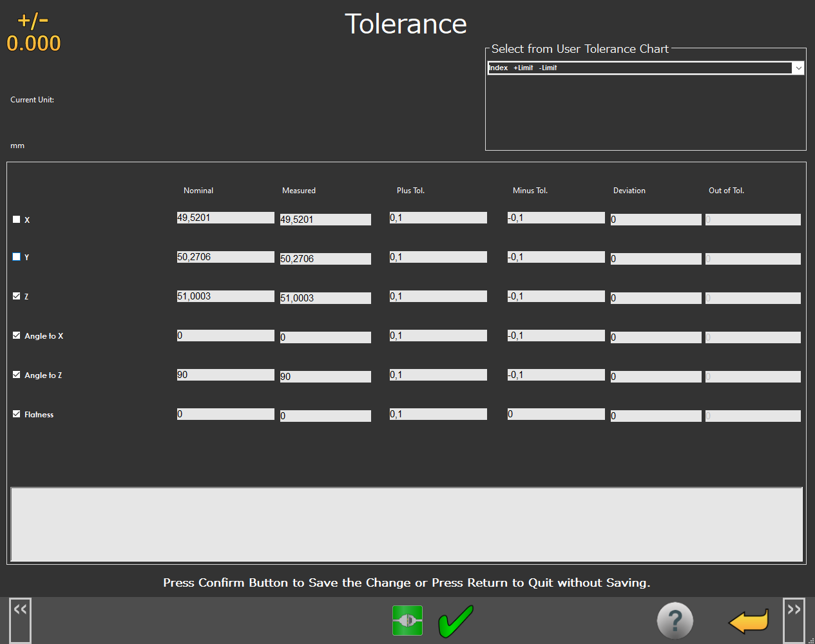Click the green plug connector icon
The image size is (815, 644).
407,621
